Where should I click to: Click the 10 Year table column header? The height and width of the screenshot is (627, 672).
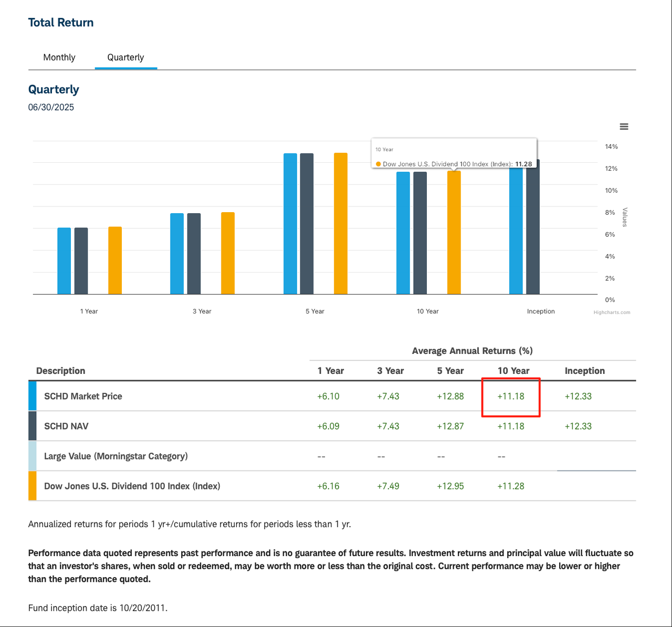[513, 371]
